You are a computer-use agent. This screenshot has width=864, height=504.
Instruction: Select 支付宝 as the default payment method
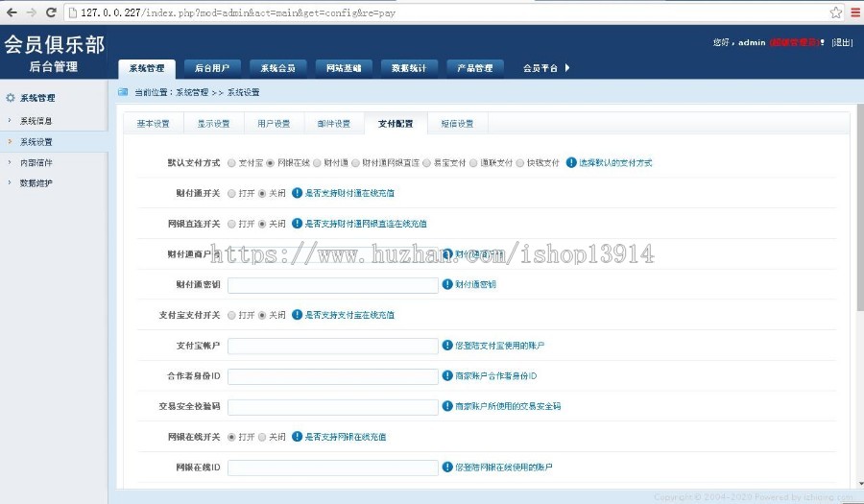point(231,163)
